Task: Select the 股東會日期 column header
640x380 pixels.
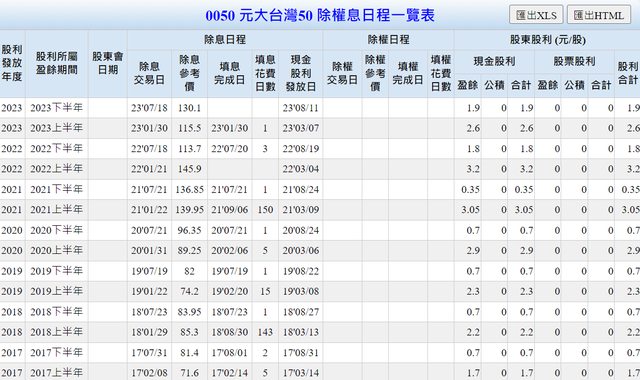Action: (x=108, y=64)
